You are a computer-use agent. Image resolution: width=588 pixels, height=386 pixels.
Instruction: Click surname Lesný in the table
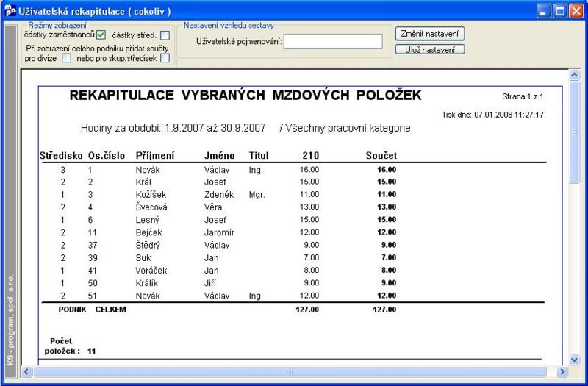point(148,220)
